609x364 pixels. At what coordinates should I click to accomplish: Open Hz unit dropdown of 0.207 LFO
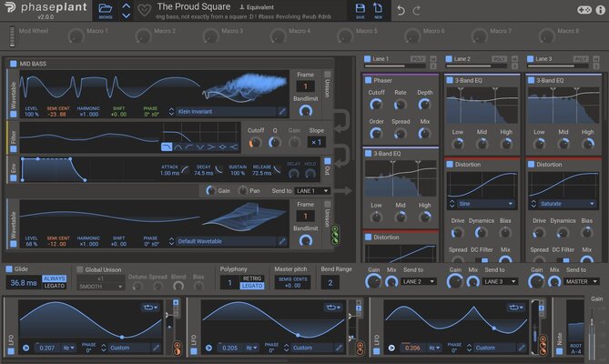[x=69, y=348]
